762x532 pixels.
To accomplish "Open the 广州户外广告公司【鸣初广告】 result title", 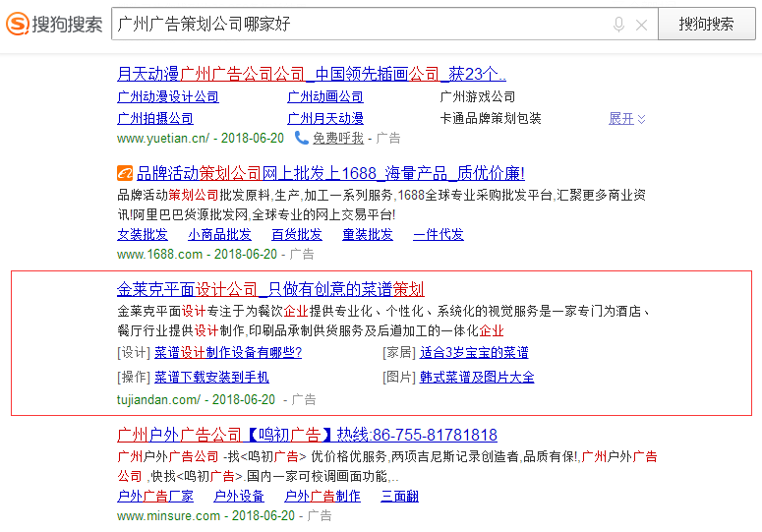I will pos(307,435).
